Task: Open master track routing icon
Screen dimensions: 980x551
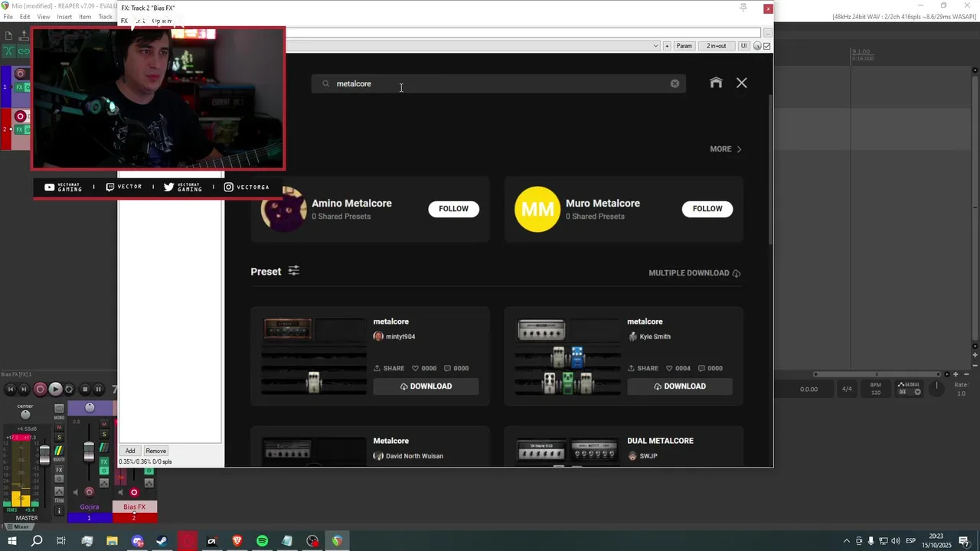Action: [x=59, y=450]
